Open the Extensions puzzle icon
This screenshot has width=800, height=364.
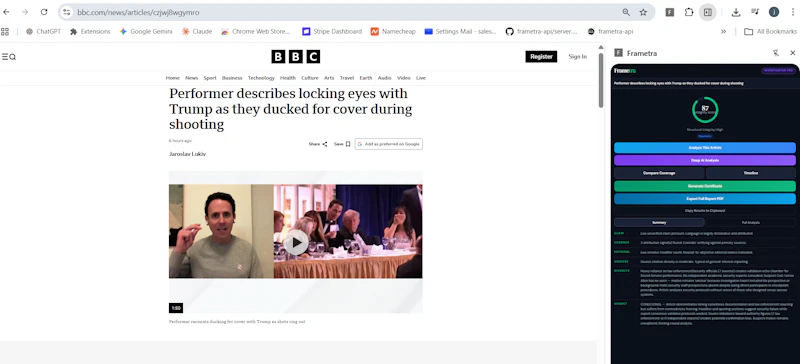(x=688, y=12)
